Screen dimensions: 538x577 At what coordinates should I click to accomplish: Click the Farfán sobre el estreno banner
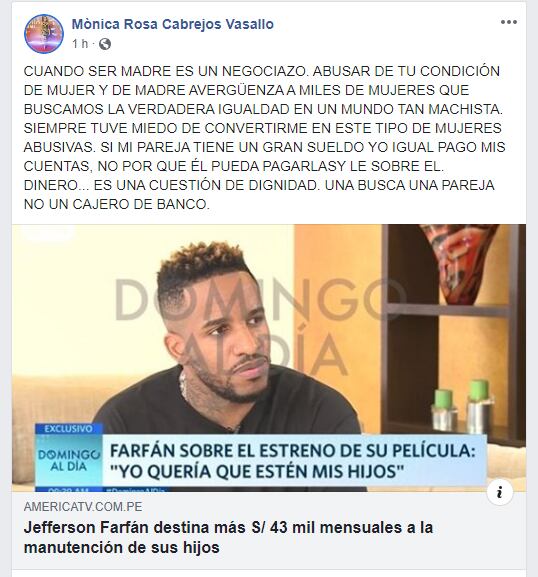(294, 460)
